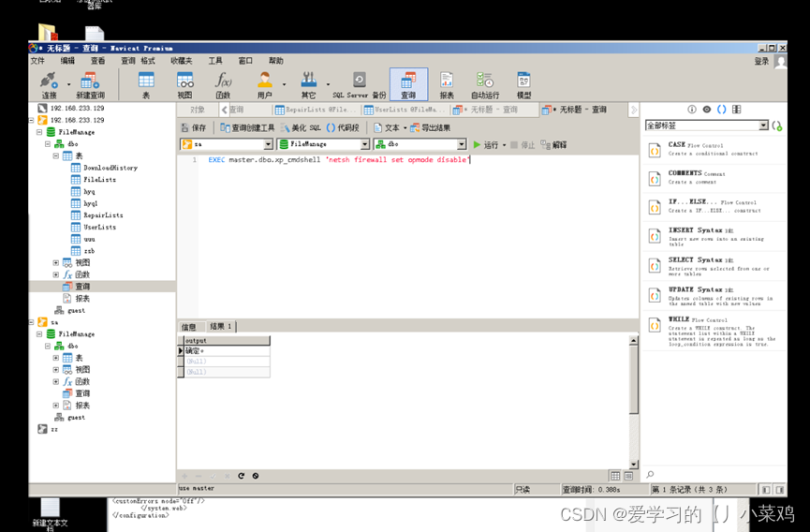Open the 自动运行 (Automation) toolbar icon
This screenshot has width=810, height=532.
[x=485, y=86]
